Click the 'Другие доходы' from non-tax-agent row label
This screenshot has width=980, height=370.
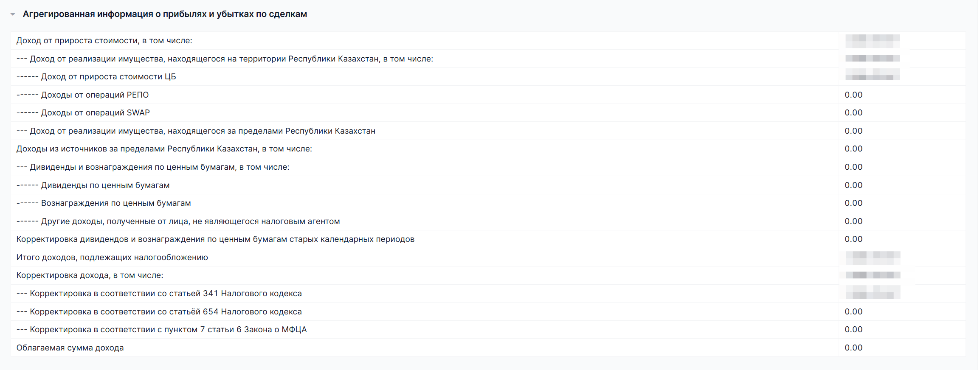click(190, 221)
